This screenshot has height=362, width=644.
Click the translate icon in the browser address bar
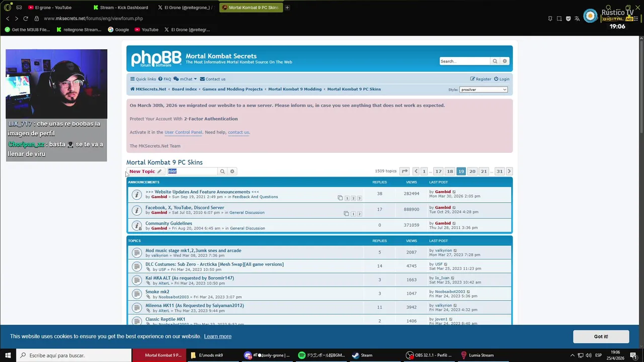click(577, 19)
